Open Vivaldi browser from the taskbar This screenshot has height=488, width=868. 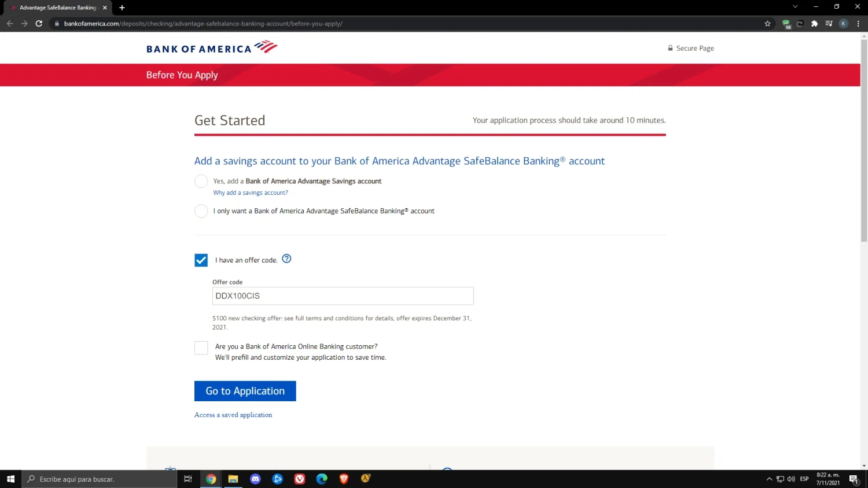300,479
